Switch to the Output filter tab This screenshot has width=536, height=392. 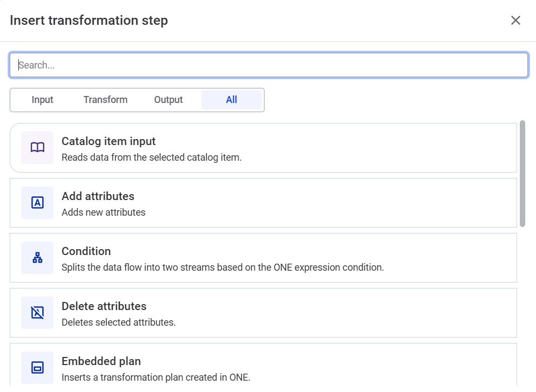[168, 100]
